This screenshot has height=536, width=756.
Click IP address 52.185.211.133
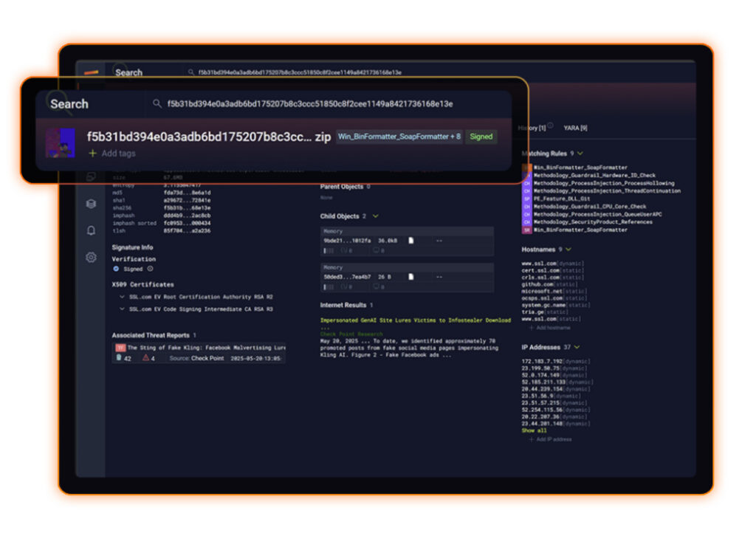543,382
